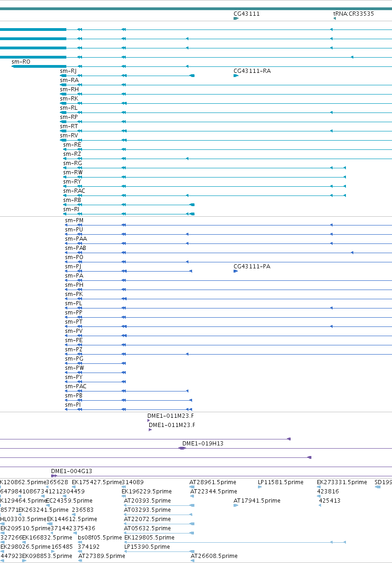392x563 pixels.
Task: Click the DME1-019H13 clone label
Action: click(x=203, y=444)
